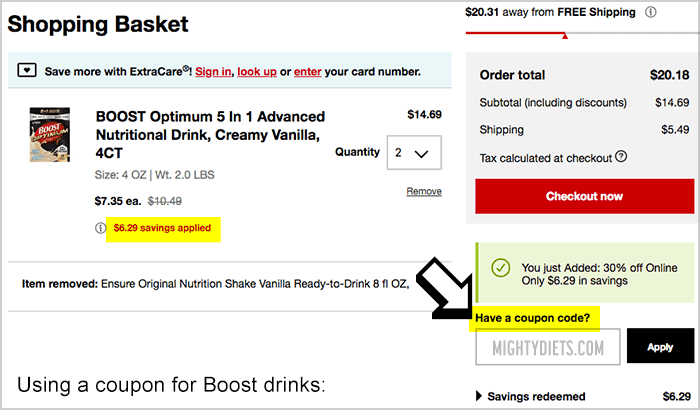Click the Subtotal $14.69 value

672,102
